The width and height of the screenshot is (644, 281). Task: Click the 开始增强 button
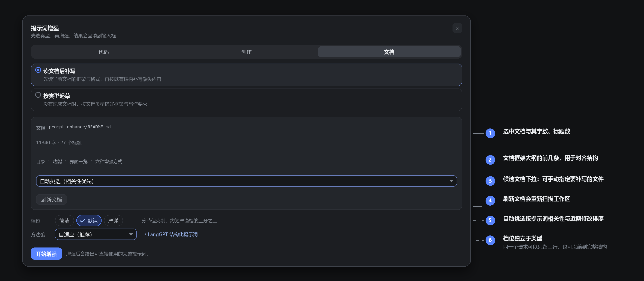[46, 254]
